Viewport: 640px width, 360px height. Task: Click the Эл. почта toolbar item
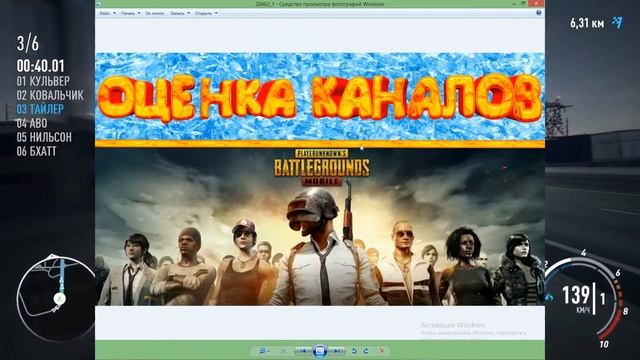[155, 13]
